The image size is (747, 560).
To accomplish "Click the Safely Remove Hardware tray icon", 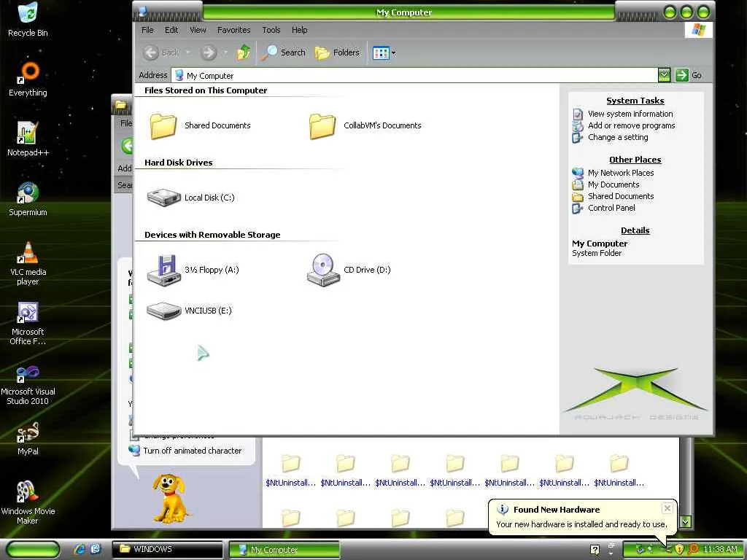I will [x=640, y=550].
